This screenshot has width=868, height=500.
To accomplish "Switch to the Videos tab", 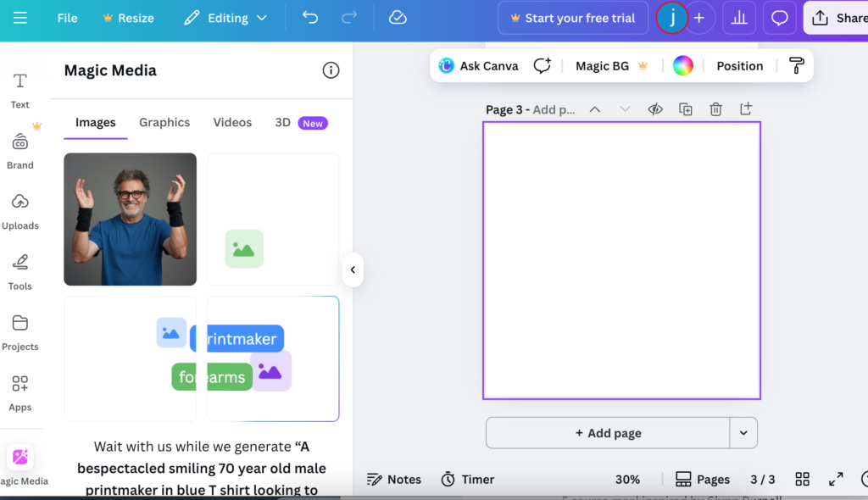I will click(x=232, y=122).
